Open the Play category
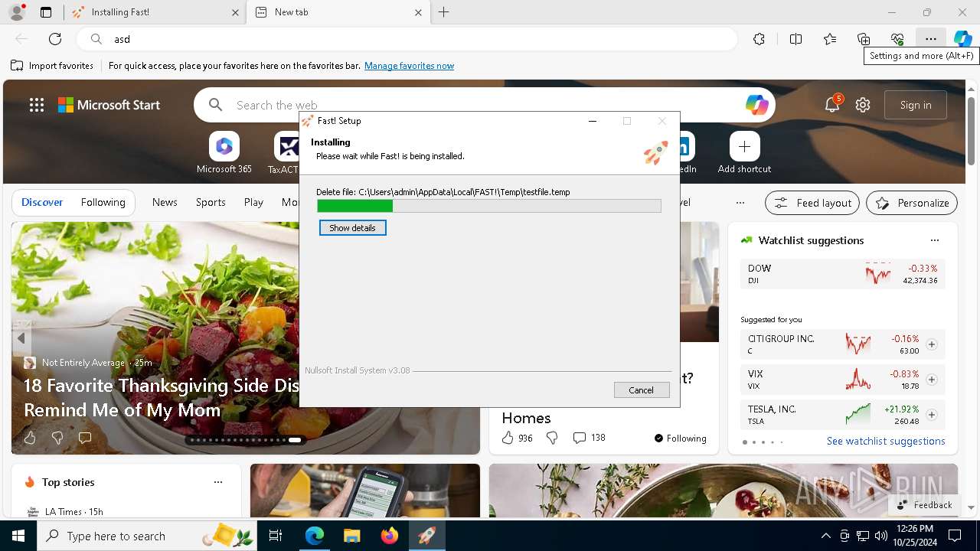The width and height of the screenshot is (980, 551). point(253,203)
